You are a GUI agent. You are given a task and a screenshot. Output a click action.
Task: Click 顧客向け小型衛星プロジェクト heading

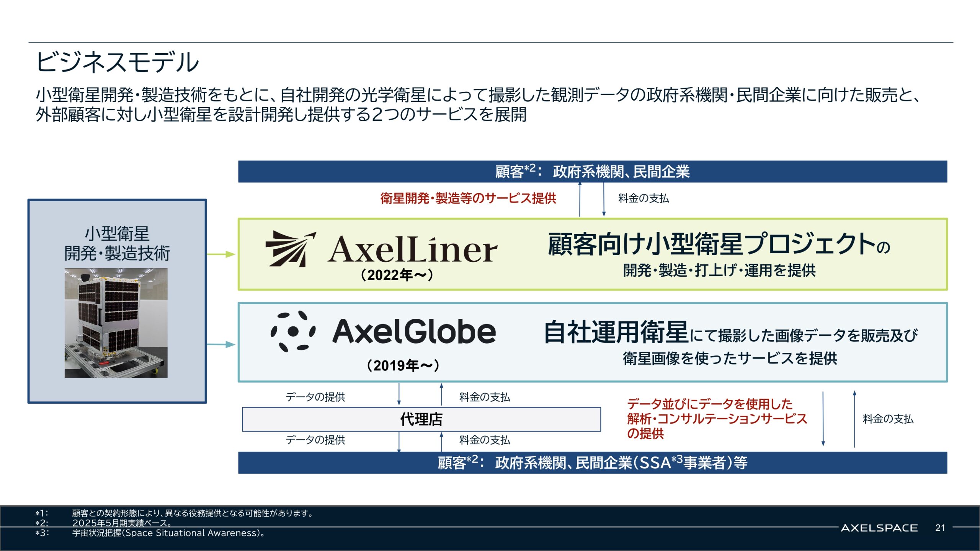click(x=712, y=244)
